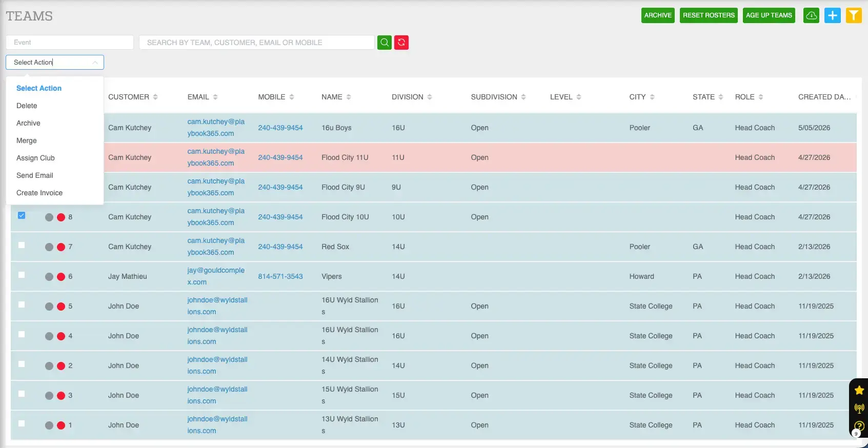Screen dimensions: 868x448
Task: Click the Flood City 9U name cell
Action: (343, 187)
